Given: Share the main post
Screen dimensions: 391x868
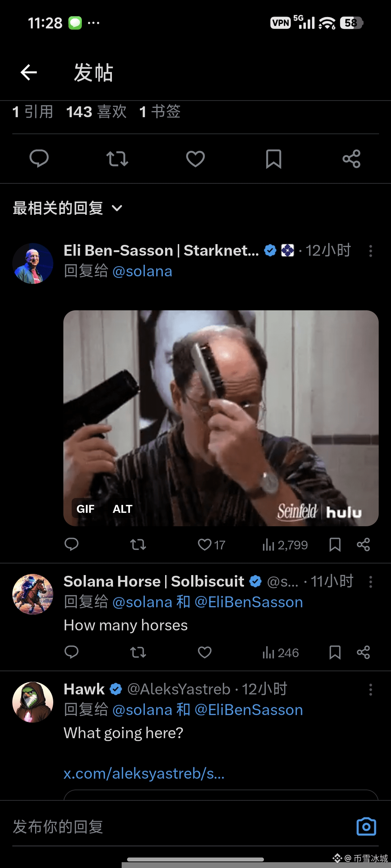Looking at the screenshot, I should (x=352, y=158).
